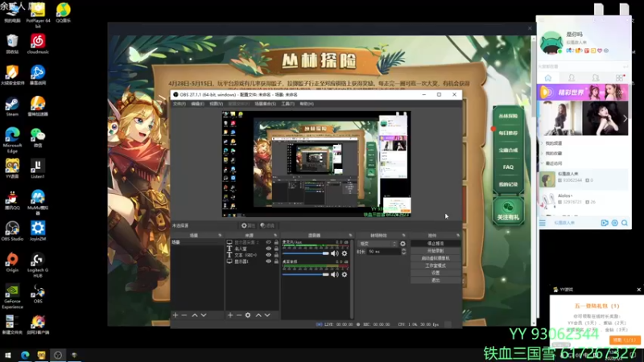Open the 场景集合(S) menu in OBS
Image resolution: width=644 pixels, height=362 pixels.
266,105
